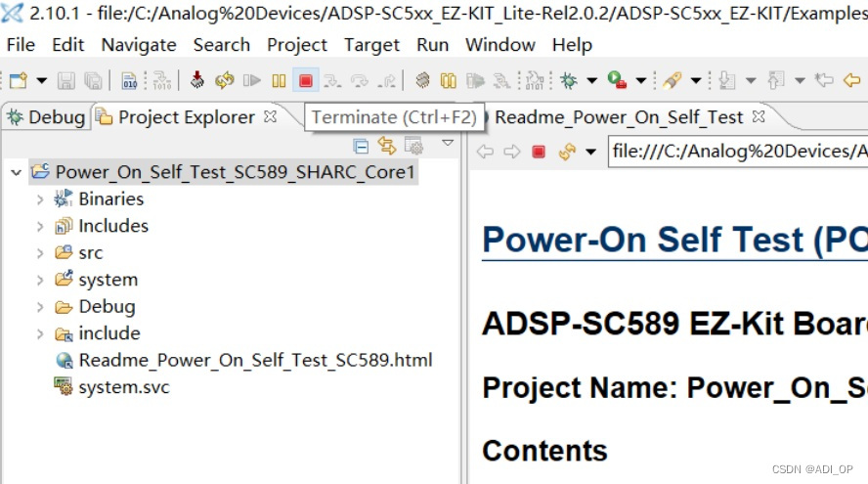
Task: Click the yellow Suspend (pause) button
Action: (x=279, y=81)
